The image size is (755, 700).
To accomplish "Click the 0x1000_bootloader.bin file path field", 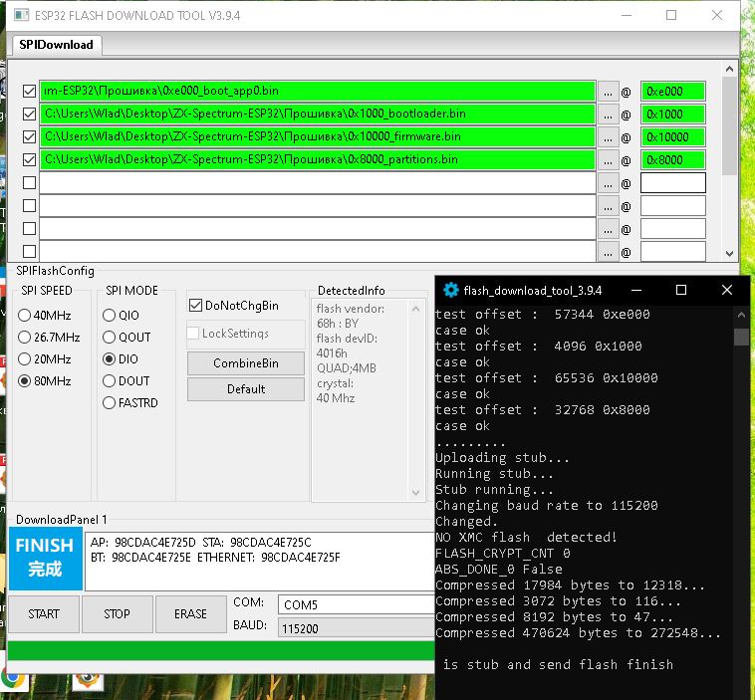I will click(x=318, y=114).
